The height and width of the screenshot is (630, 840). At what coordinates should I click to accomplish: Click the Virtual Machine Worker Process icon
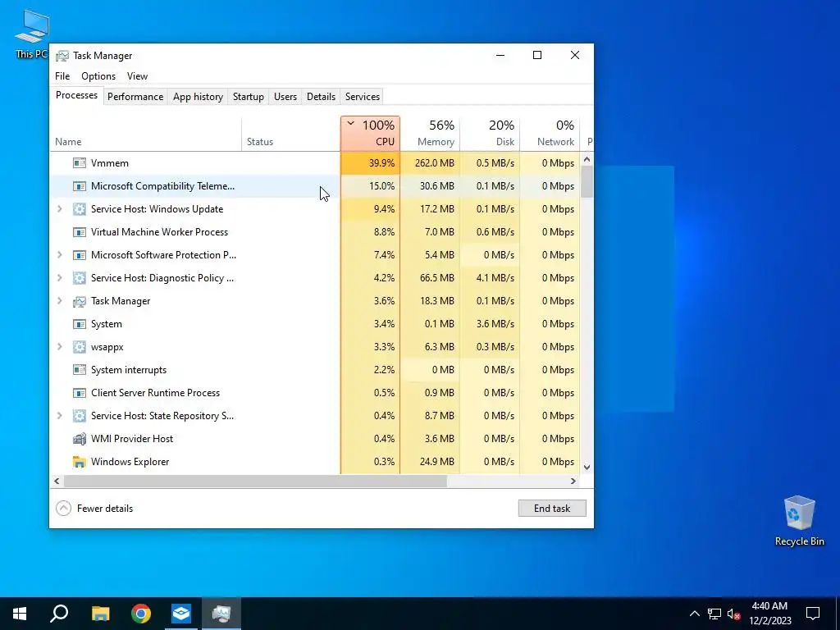pyautogui.click(x=80, y=232)
